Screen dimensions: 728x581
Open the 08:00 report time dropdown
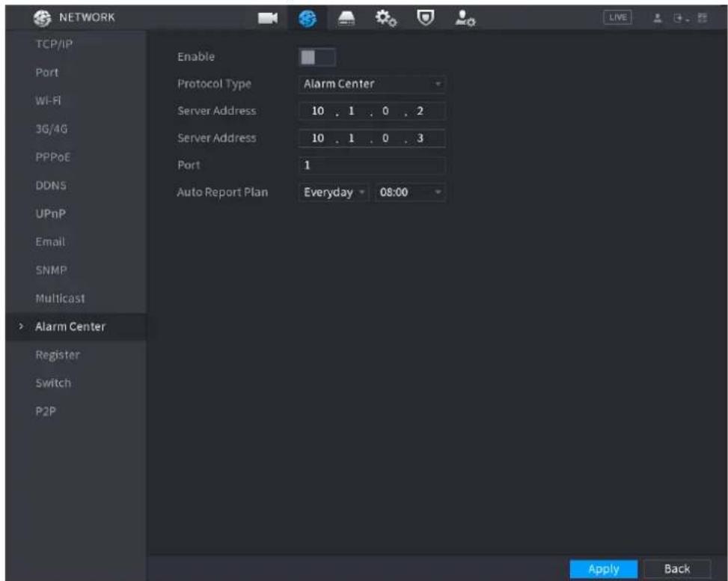[x=409, y=192]
